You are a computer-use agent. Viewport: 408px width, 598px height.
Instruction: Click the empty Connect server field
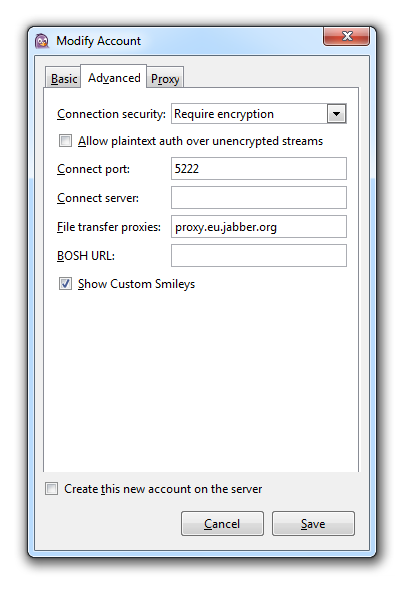259,198
